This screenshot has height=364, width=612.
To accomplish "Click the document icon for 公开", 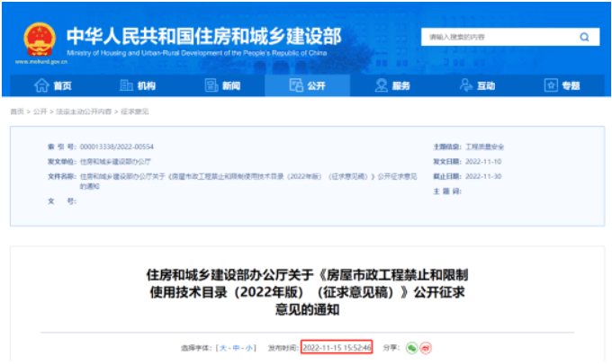I will coord(296,85).
